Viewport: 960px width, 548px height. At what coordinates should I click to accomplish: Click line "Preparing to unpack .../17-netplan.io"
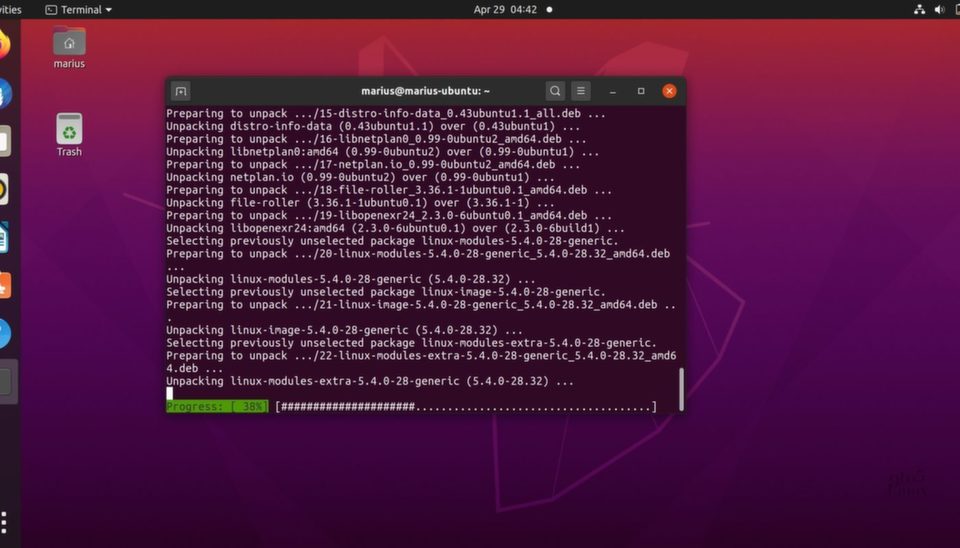(x=373, y=164)
